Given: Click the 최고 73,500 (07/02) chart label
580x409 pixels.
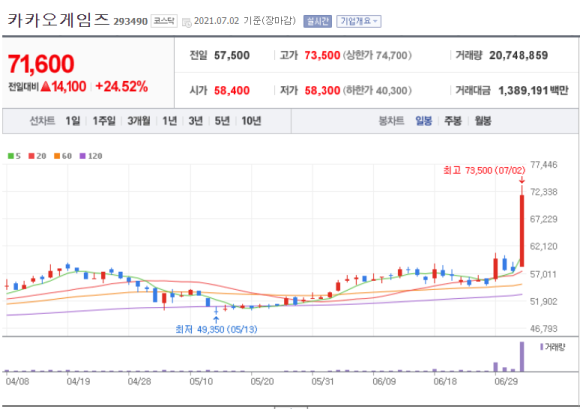Looking at the screenshot, I should point(484,170).
